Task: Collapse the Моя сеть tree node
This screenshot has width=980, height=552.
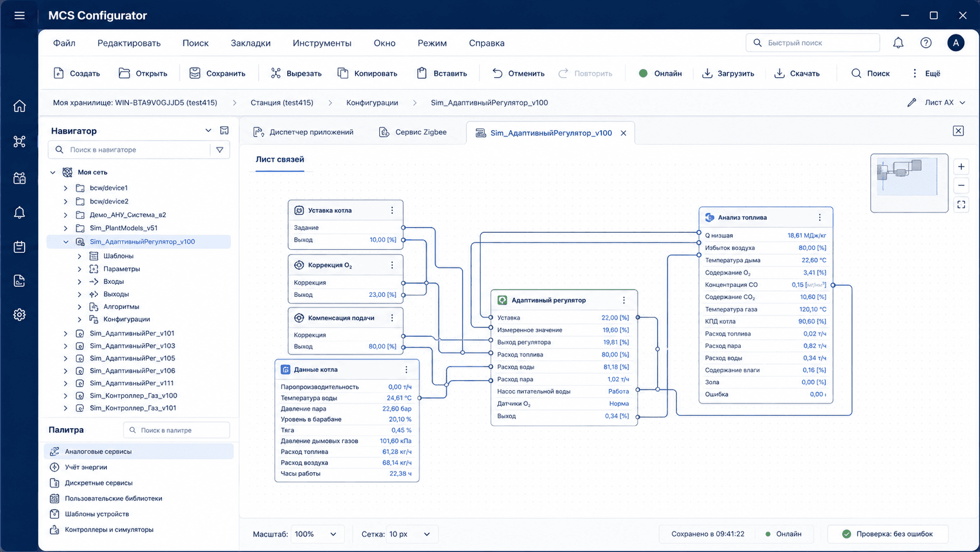Action: pyautogui.click(x=53, y=172)
